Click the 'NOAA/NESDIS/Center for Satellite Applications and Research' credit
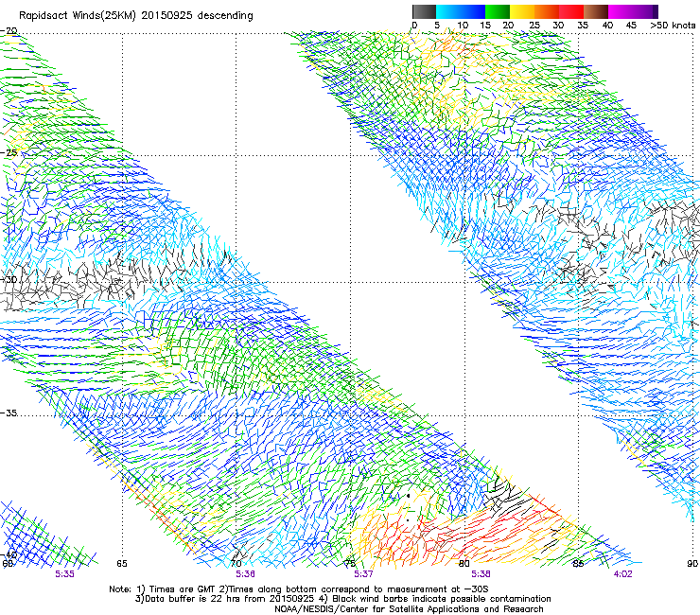This screenshot has width=700, height=615. point(409,609)
